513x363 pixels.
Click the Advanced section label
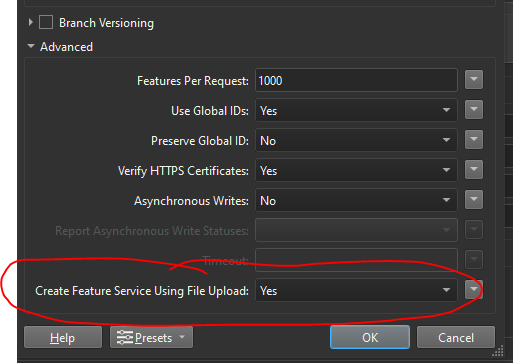[66, 47]
